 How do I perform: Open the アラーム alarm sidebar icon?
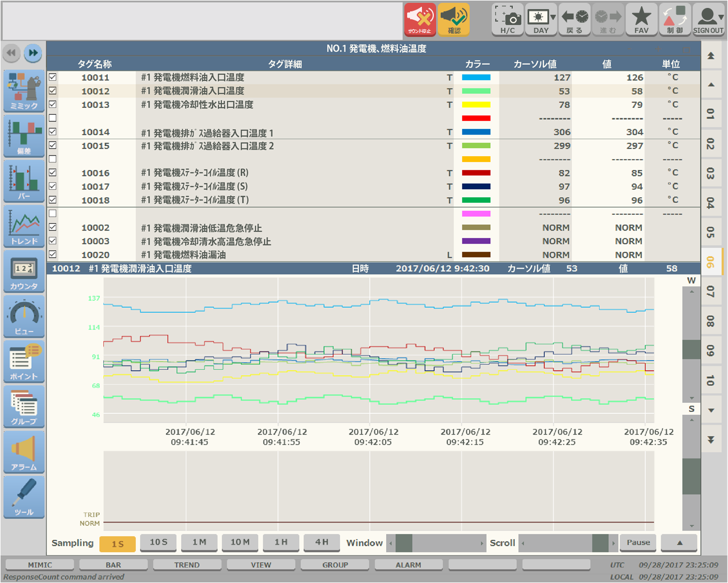click(24, 452)
